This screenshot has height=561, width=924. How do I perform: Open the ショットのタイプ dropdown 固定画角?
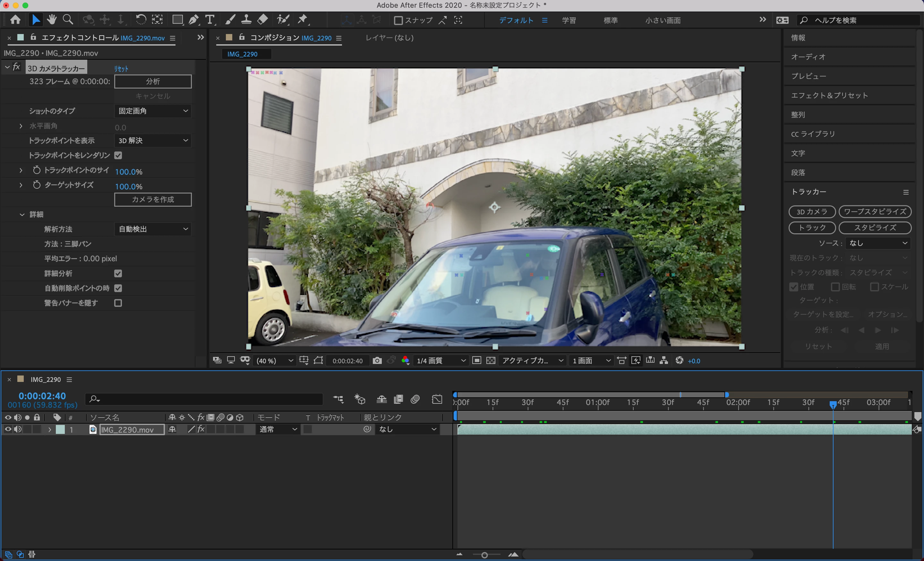153,111
